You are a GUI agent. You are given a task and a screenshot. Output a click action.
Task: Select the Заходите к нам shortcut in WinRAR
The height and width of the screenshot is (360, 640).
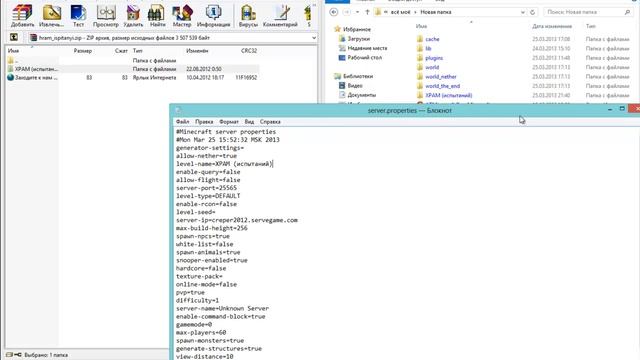(x=32, y=78)
